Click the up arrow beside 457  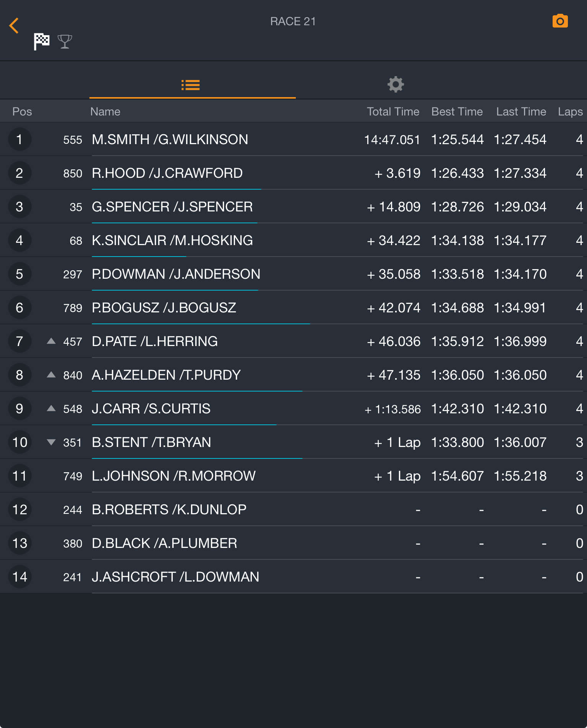pos(51,341)
